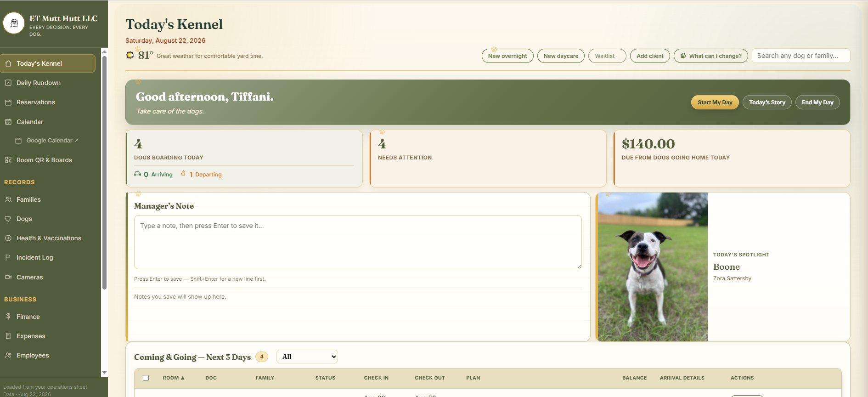Image resolution: width=868 pixels, height=397 pixels.
Task: Click the ET Mutt Hutt logo avatar
Action: [x=14, y=23]
